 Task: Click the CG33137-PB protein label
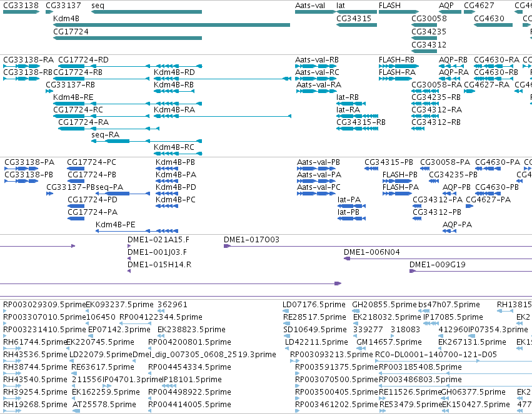71,187
